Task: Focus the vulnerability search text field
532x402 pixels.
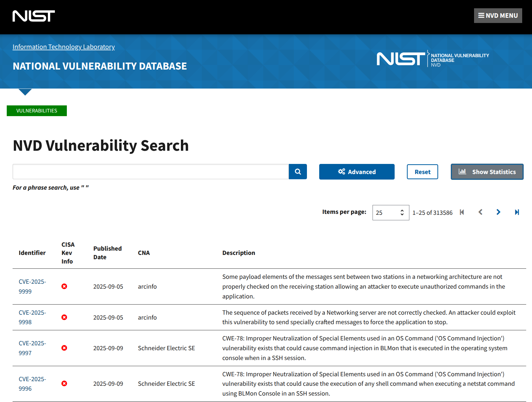Action: [150, 172]
